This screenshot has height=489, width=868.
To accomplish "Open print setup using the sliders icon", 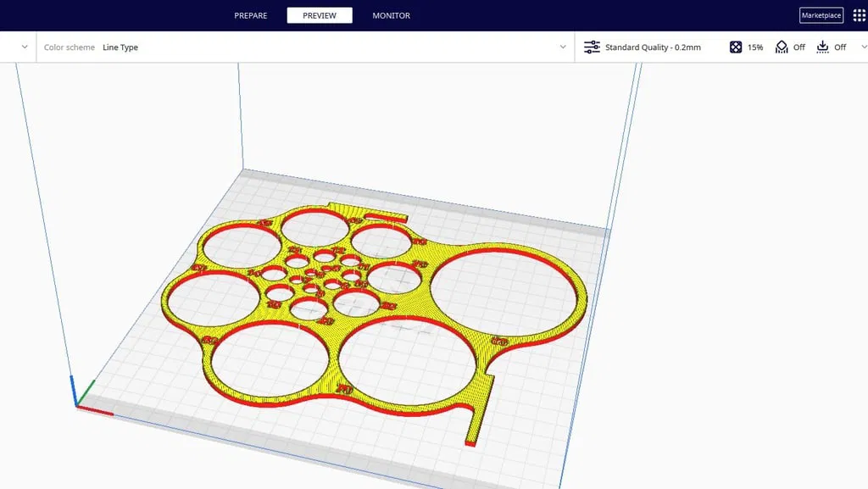I will (x=591, y=47).
